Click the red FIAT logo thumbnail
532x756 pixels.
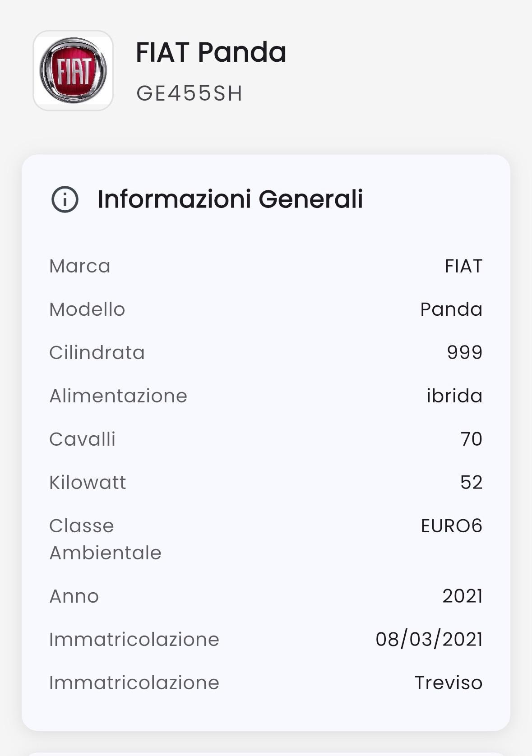(73, 70)
